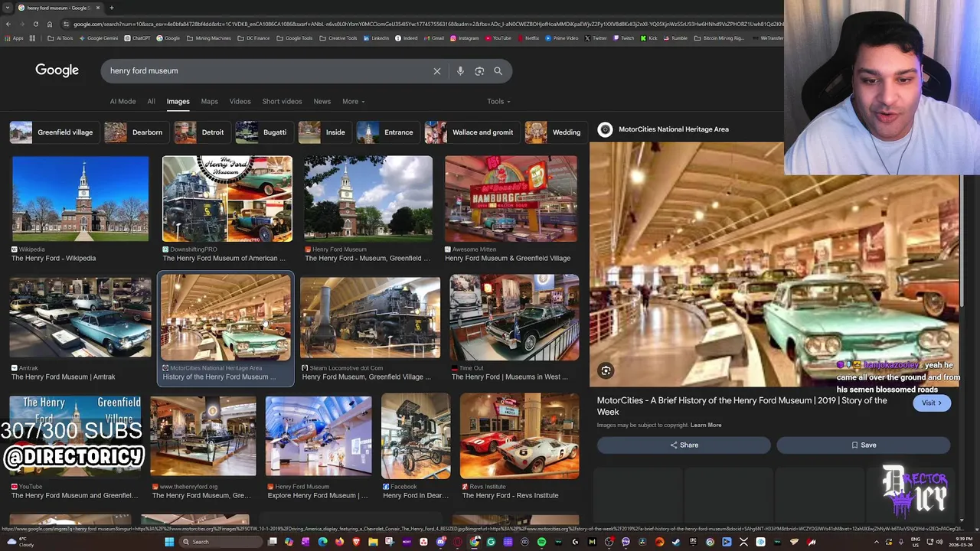Image resolution: width=980 pixels, height=551 pixels.
Task: Open the Mining Machines bookmark folder
Action: (208, 38)
